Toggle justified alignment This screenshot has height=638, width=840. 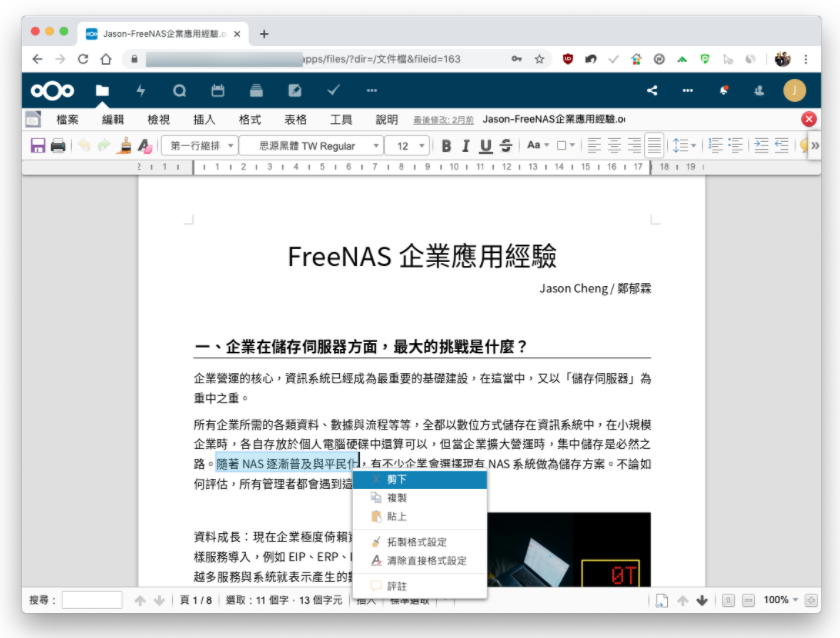point(654,145)
